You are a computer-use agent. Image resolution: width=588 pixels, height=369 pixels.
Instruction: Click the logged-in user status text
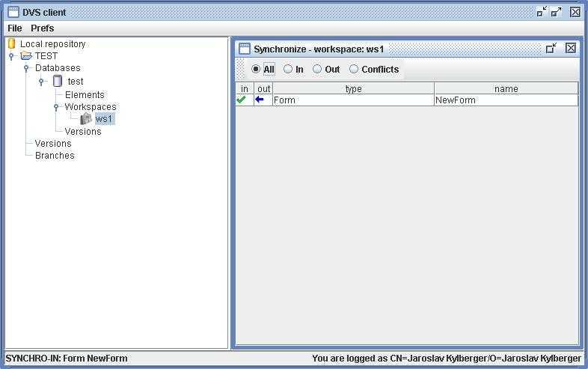[447, 359]
